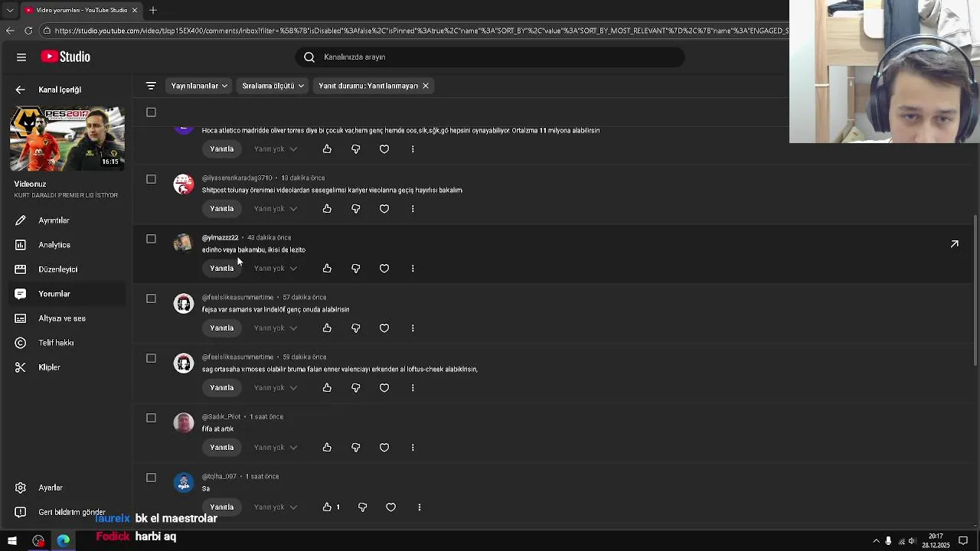Like the 'sag ortasaha v.moses' comment

pyautogui.click(x=327, y=387)
